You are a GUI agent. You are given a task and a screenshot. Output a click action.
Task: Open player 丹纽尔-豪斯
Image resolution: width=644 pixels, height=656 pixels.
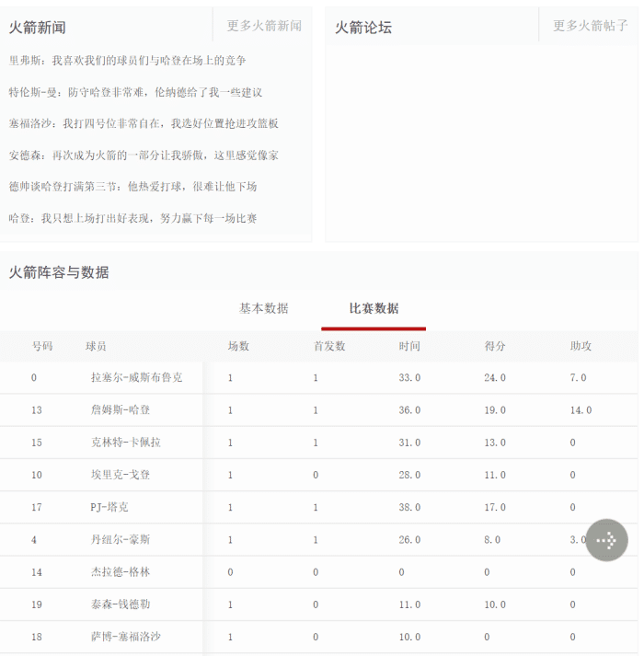(x=121, y=540)
